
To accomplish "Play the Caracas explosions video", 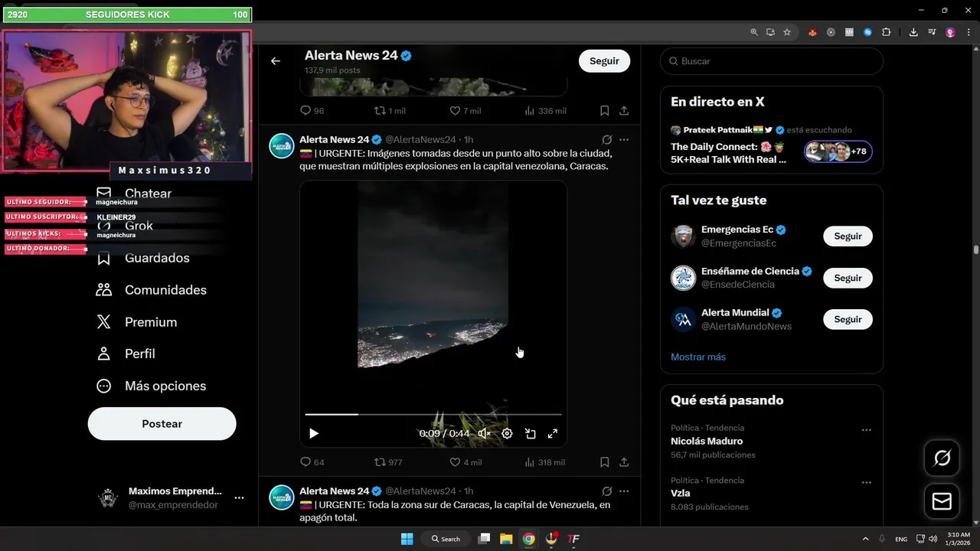I will 313,433.
